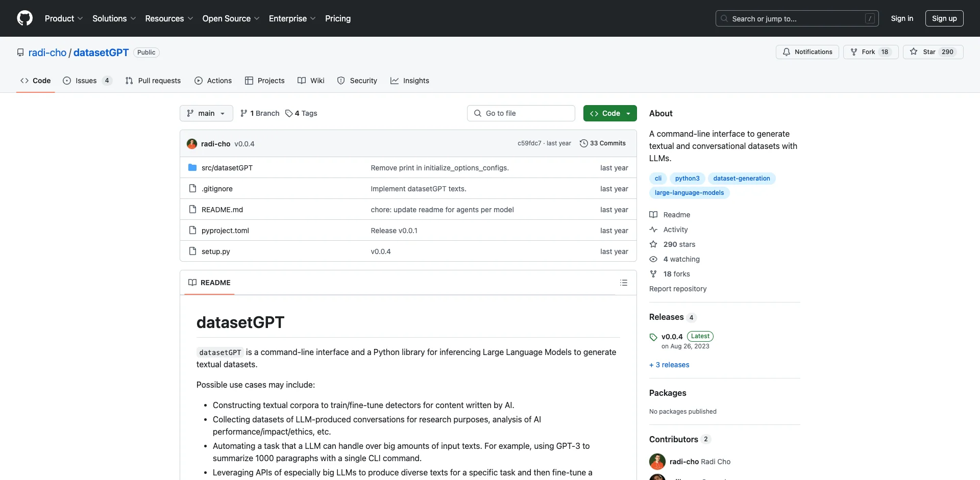Screen dimensions: 980x480
Task: Switch to the Wiki tab
Action: (311, 81)
